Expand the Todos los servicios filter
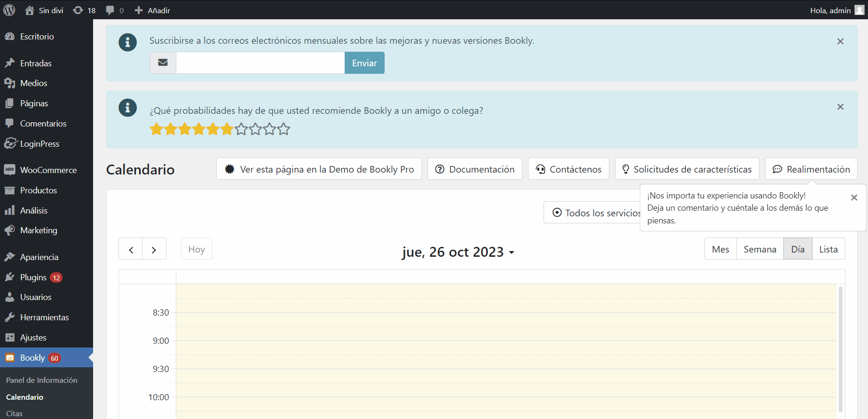Viewport: 868px width, 419px height. (592, 213)
